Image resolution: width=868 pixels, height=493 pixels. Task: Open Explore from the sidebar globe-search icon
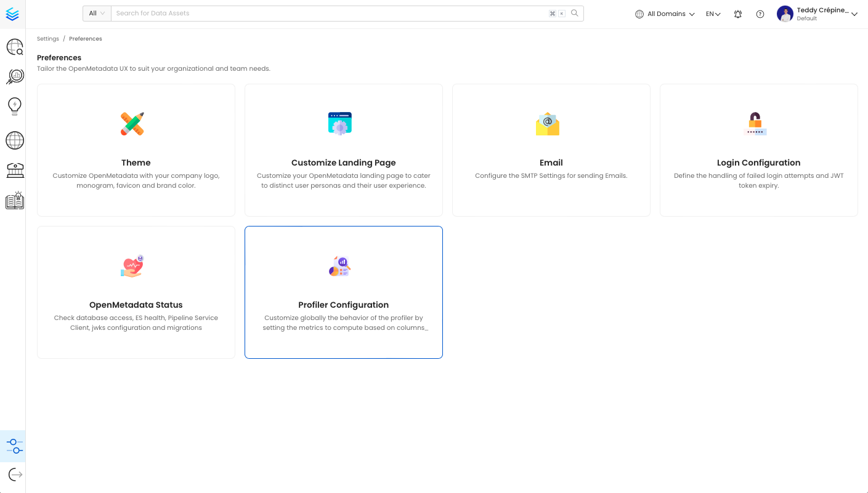pyautogui.click(x=14, y=47)
